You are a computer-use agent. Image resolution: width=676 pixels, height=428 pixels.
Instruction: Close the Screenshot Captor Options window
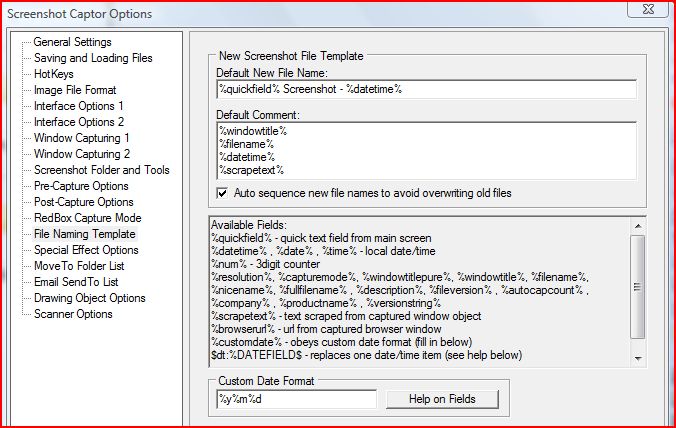click(648, 9)
